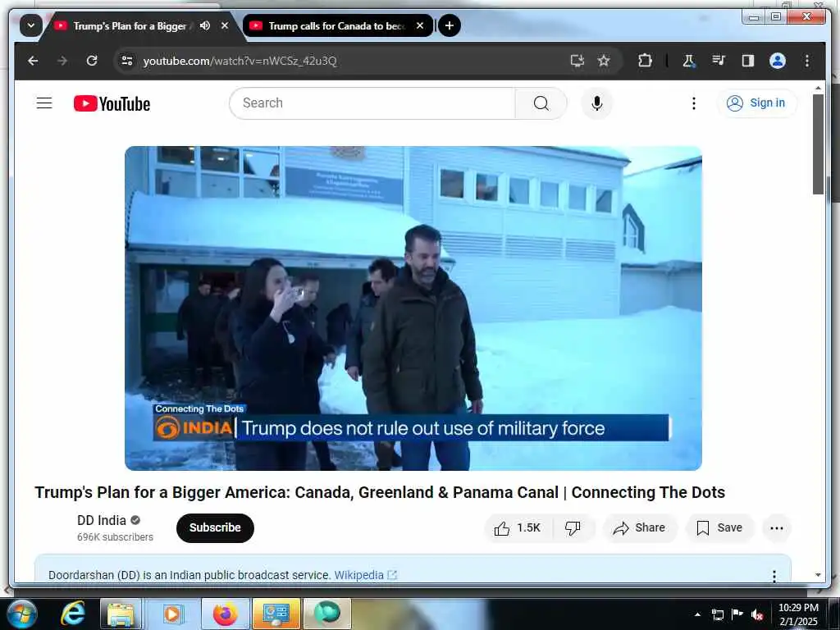Viewport: 840px width, 630px height.
Task: Search with your voice microphone
Action: (x=597, y=103)
